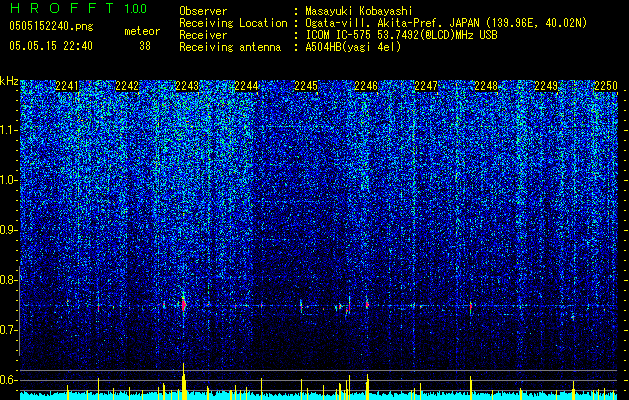This screenshot has width=629, height=400.
Task: Click the time marker 2247
Action: [426, 86]
